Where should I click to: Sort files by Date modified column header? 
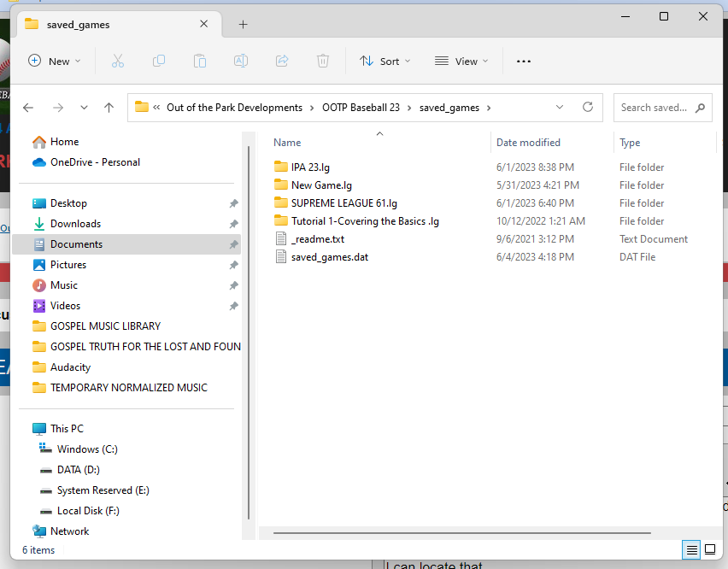point(528,143)
